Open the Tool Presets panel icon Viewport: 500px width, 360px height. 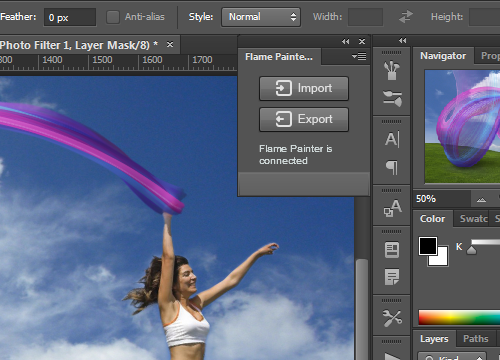(x=392, y=318)
